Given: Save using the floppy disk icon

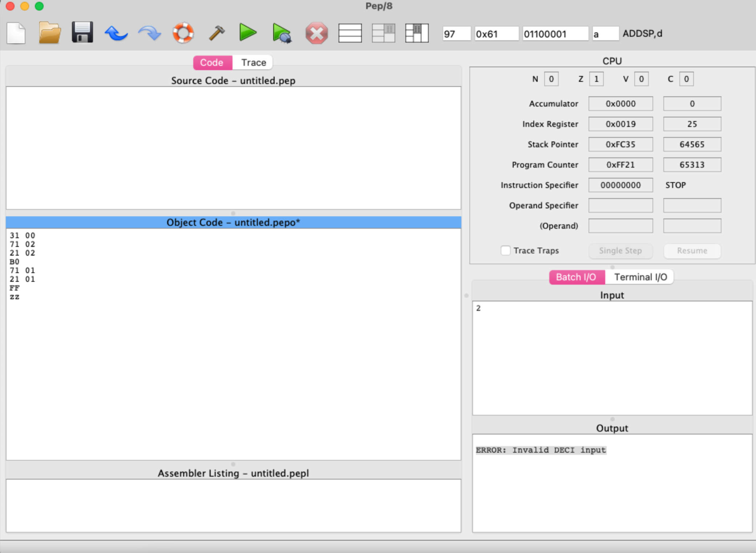Looking at the screenshot, I should click(x=82, y=33).
